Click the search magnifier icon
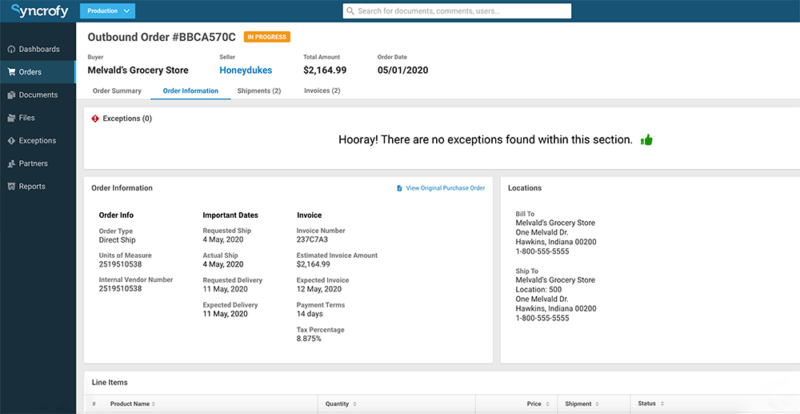This screenshot has height=414, width=800. point(351,11)
